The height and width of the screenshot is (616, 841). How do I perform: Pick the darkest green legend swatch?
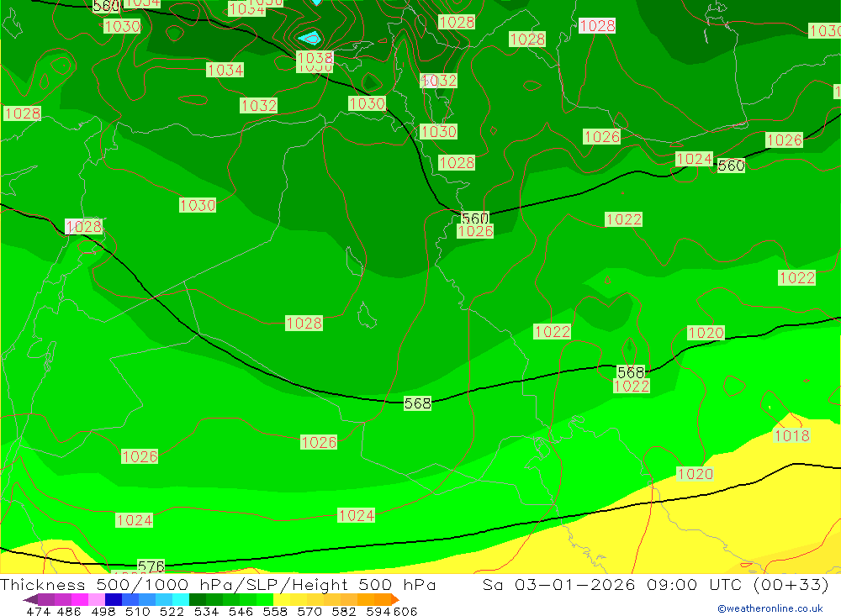point(198,599)
